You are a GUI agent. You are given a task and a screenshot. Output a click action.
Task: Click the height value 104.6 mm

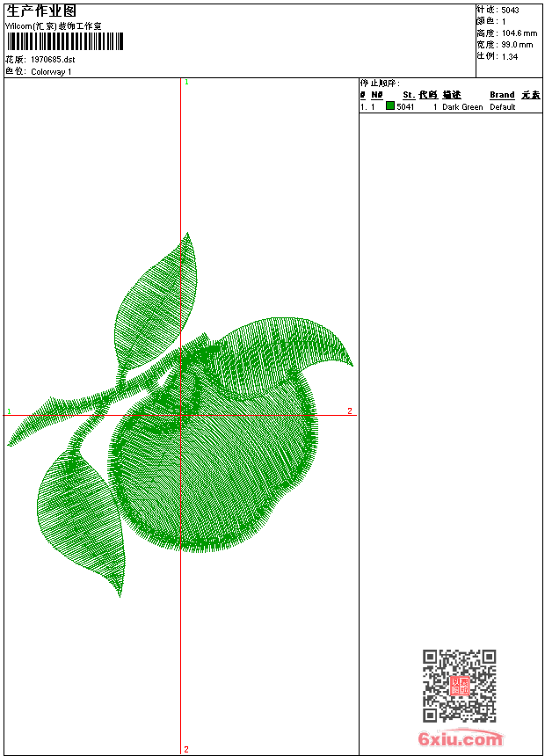520,33
